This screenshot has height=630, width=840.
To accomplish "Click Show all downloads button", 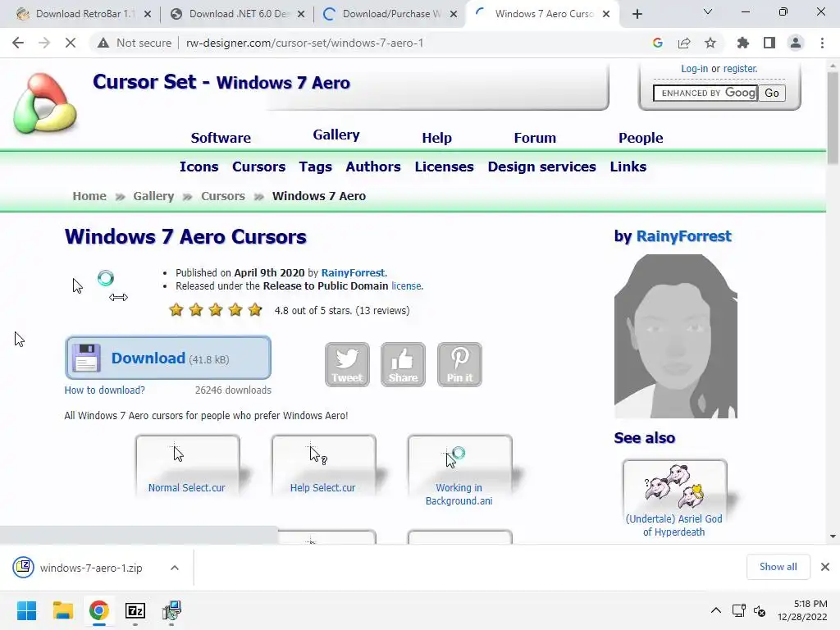I will (x=778, y=567).
